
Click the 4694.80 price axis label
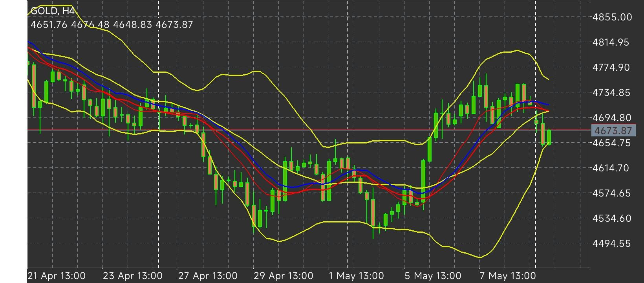(612, 118)
